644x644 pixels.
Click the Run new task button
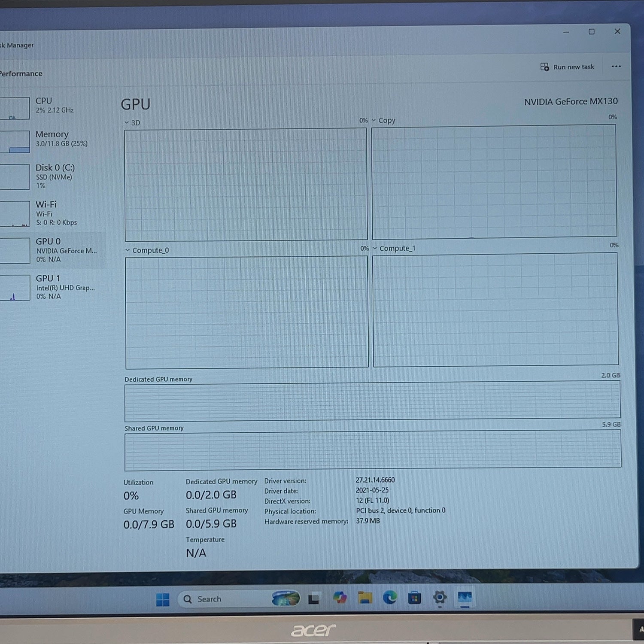[567, 67]
